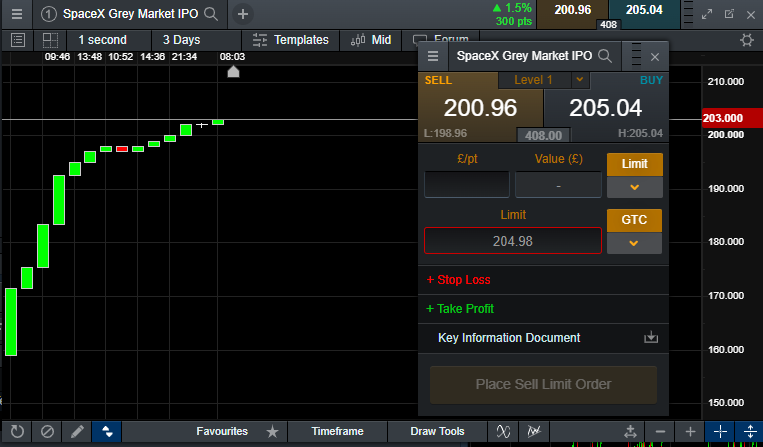Image resolution: width=763 pixels, height=447 pixels.
Task: Expand the GTC duration dropdown arrow
Action: (x=634, y=243)
